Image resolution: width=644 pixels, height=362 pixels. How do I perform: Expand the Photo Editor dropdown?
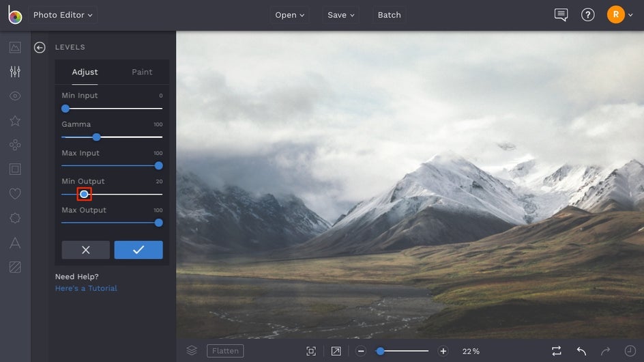[63, 15]
